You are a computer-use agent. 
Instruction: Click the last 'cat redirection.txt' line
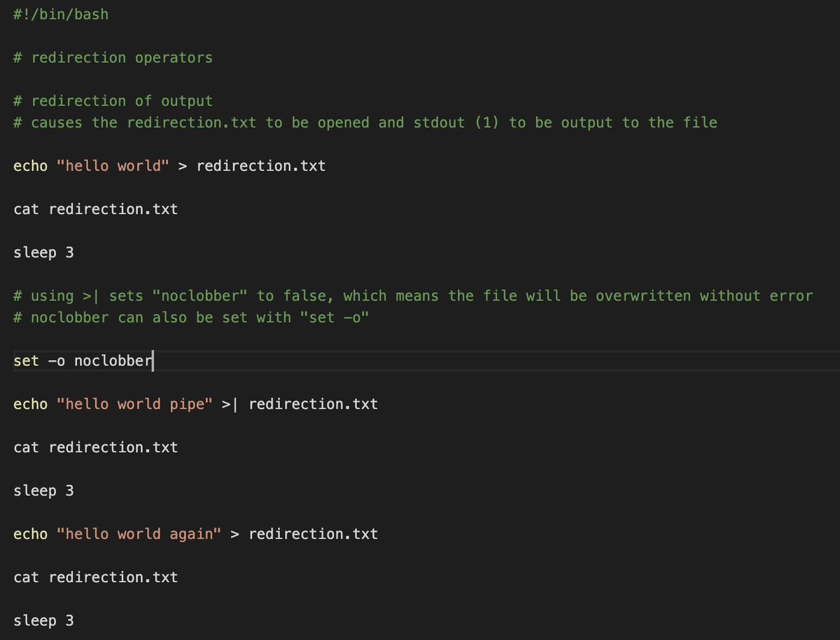[x=96, y=578]
